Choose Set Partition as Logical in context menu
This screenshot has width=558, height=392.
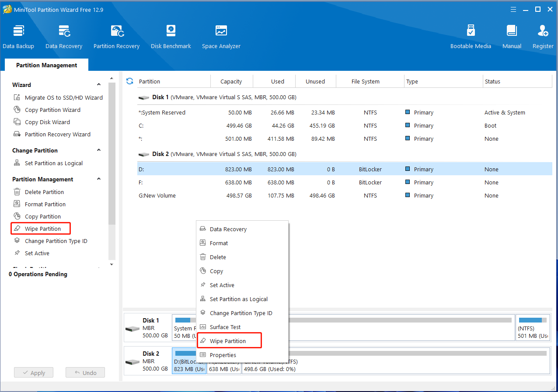tap(242, 299)
